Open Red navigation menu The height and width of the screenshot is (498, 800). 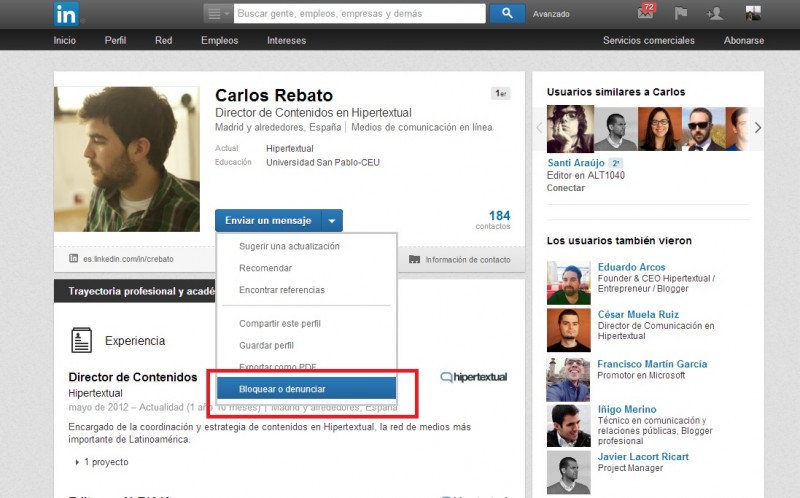[163, 40]
